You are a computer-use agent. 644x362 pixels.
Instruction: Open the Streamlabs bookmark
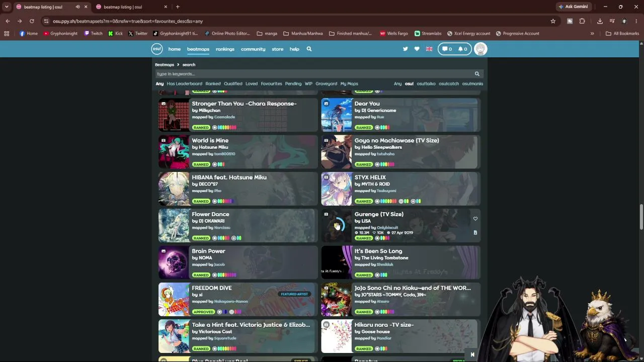coord(428,34)
